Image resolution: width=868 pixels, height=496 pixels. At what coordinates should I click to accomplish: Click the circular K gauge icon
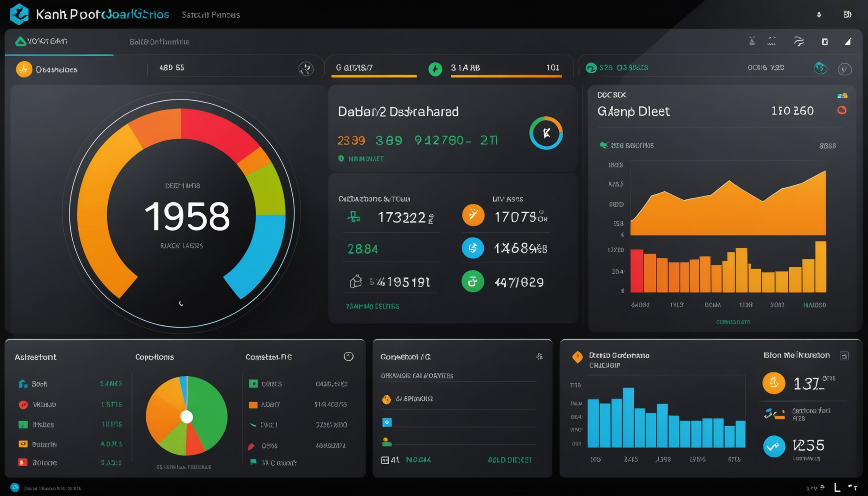[x=546, y=133]
